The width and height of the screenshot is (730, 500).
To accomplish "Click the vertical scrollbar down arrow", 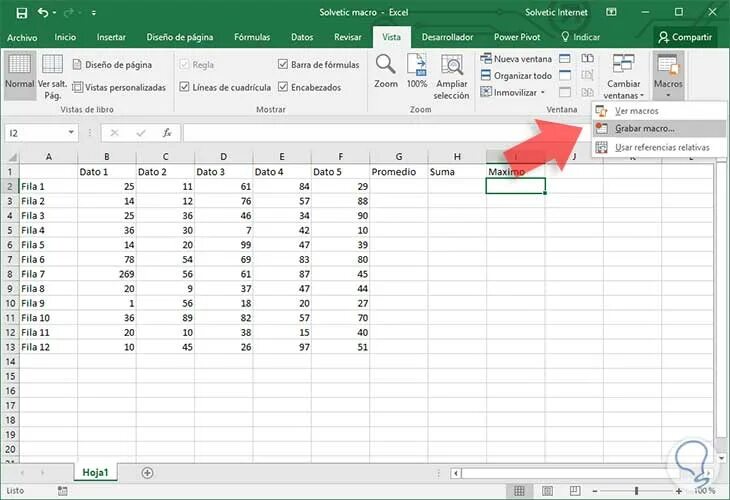I will [x=721, y=458].
